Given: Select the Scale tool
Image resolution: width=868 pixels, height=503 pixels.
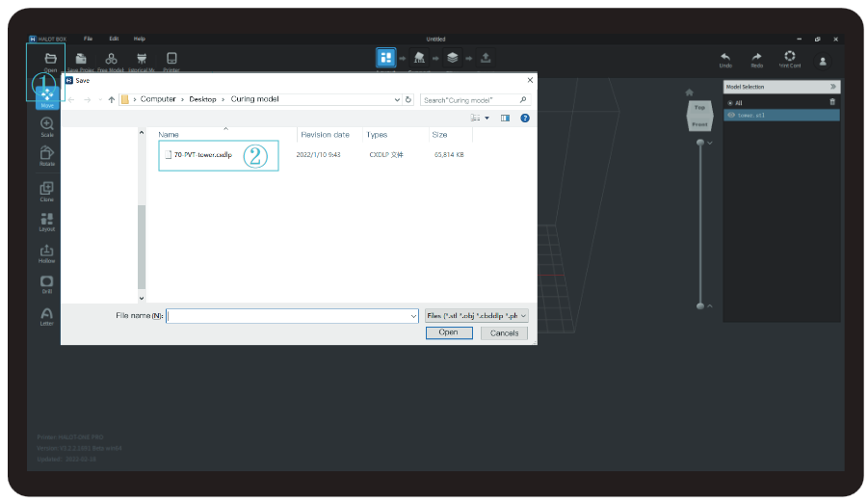Looking at the screenshot, I should pos(47,124).
